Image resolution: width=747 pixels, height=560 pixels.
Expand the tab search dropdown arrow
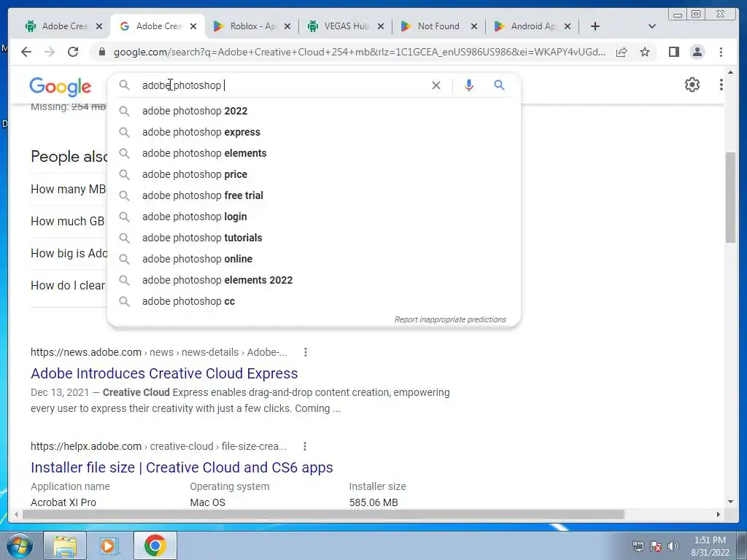click(652, 26)
